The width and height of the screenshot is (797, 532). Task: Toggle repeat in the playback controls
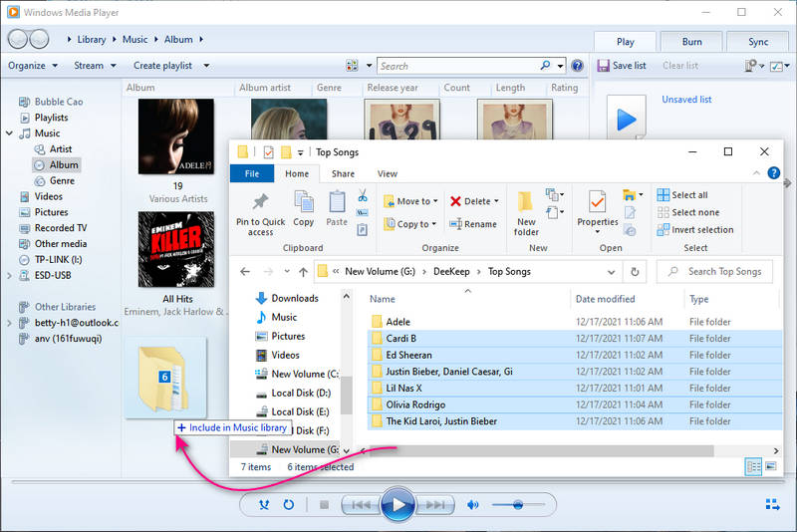(288, 504)
